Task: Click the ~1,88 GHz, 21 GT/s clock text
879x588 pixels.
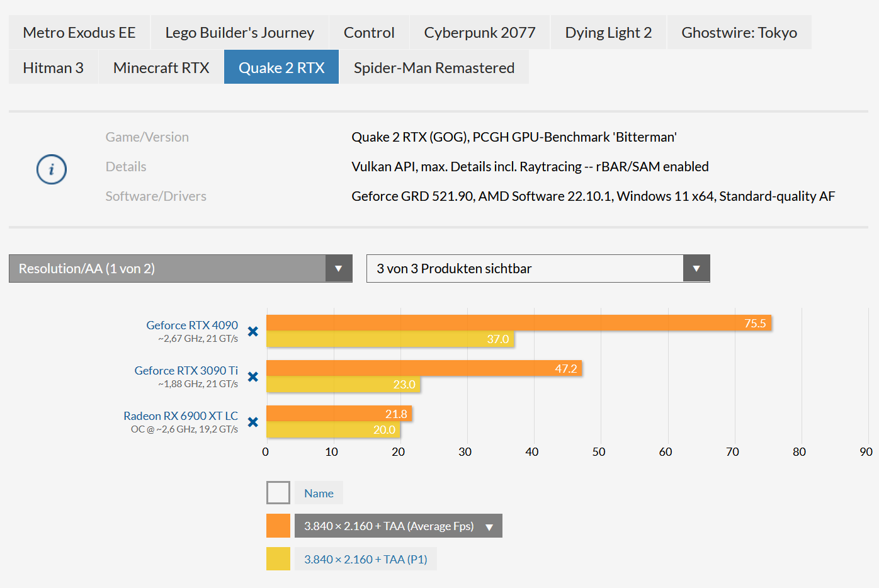Action: point(198,384)
